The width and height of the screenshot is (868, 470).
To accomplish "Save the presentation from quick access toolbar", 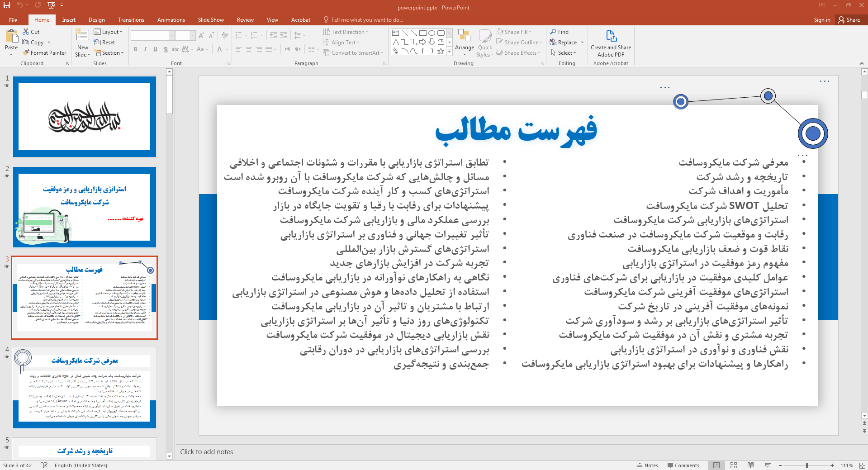I will coord(7,5).
